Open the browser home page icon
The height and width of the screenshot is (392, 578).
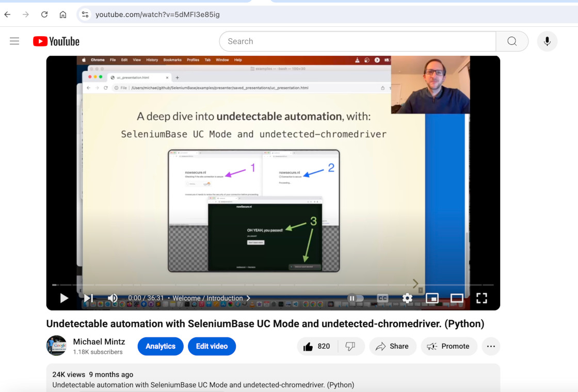coord(63,14)
